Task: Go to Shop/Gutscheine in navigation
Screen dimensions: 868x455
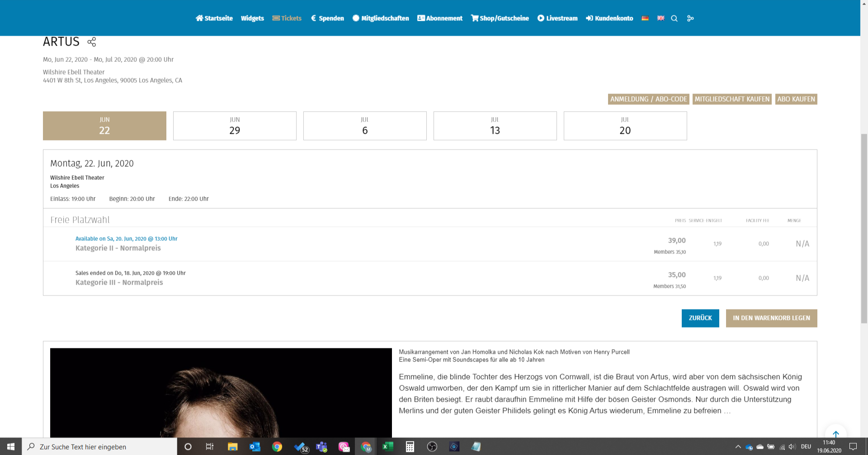Action: click(x=500, y=19)
